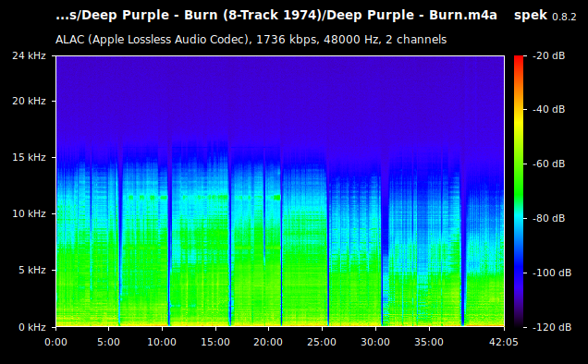This screenshot has width=588, height=364.
Task: Click the file path title text
Action: pyautogui.click(x=276, y=16)
